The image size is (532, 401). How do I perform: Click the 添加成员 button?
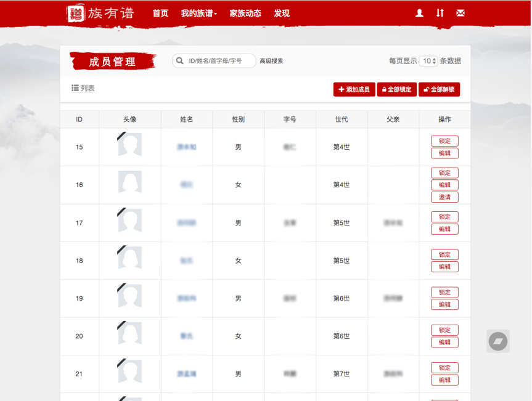(354, 89)
